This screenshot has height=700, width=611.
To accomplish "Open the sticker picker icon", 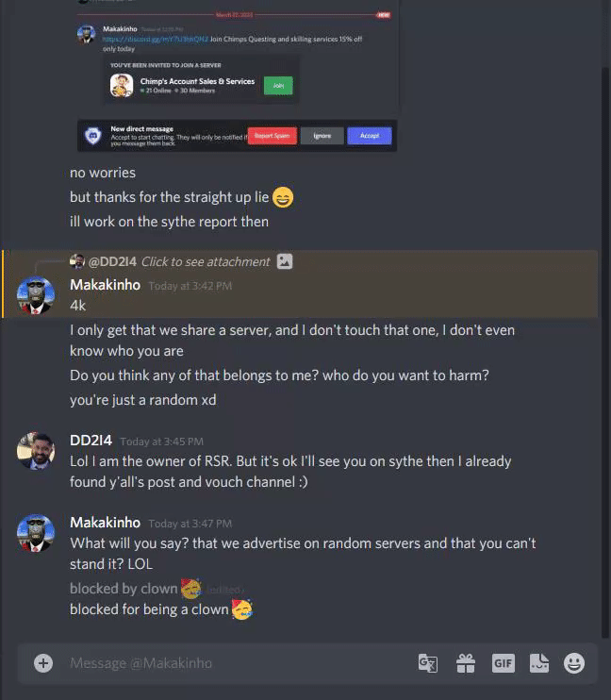I will tap(539, 663).
